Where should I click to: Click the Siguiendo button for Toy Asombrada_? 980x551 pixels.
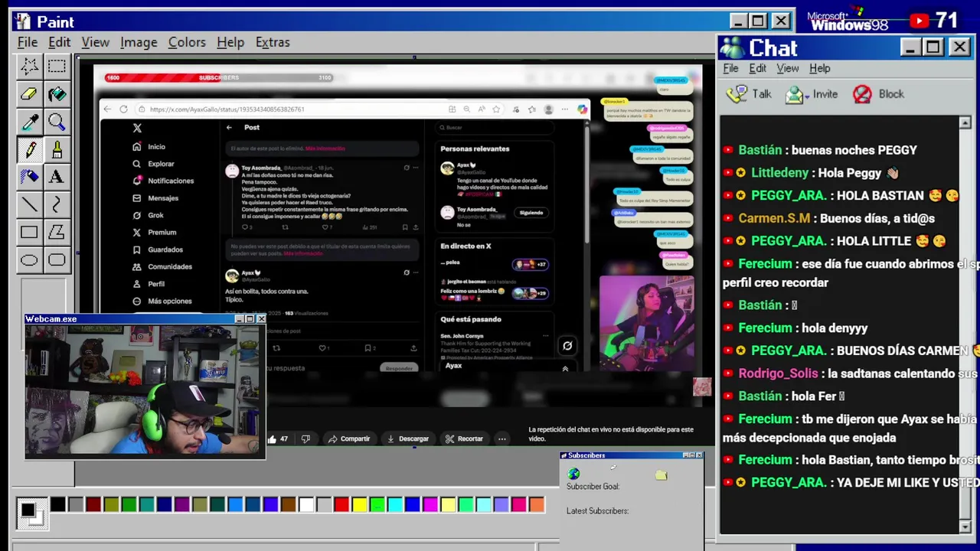(531, 213)
